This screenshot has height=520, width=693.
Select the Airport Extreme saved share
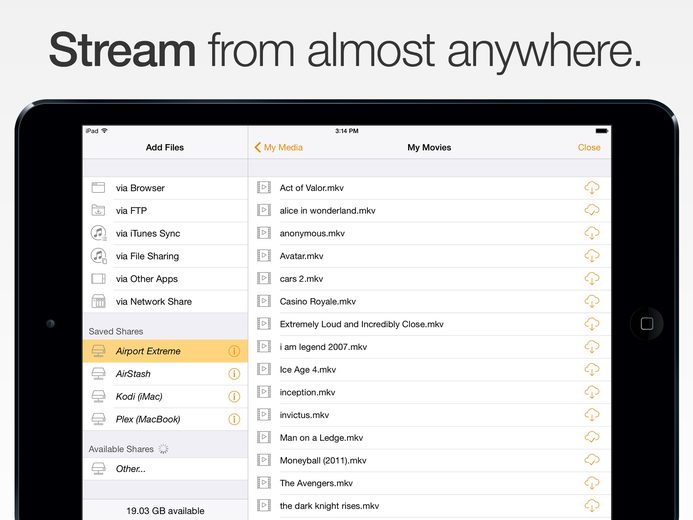coord(165,351)
